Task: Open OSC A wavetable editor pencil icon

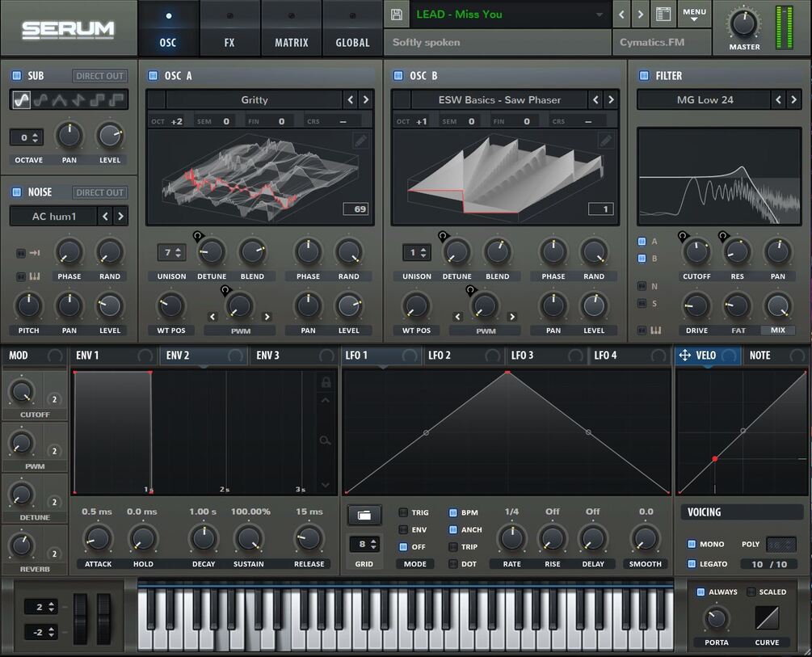Action: coord(361,140)
